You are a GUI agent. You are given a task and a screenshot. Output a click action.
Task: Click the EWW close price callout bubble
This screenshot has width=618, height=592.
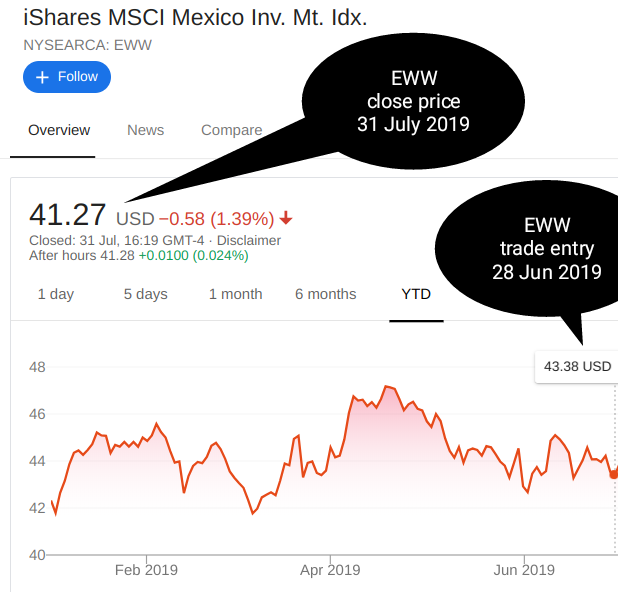[413, 101]
